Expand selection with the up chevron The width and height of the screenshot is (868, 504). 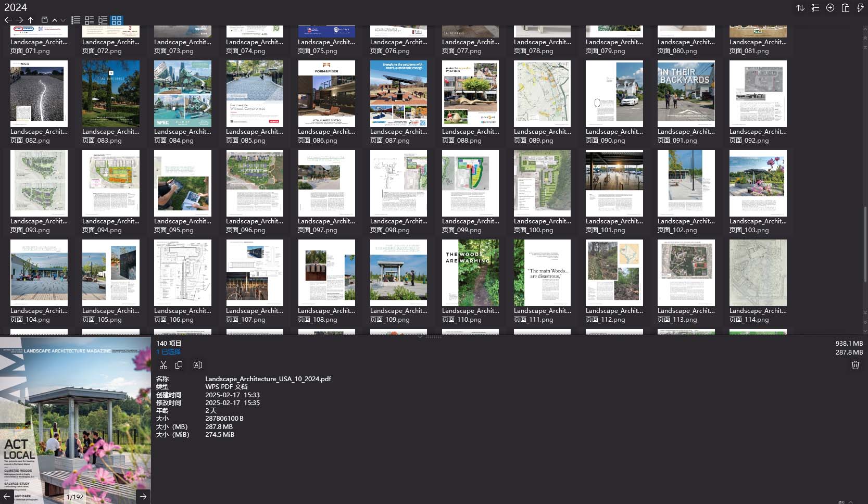click(54, 20)
